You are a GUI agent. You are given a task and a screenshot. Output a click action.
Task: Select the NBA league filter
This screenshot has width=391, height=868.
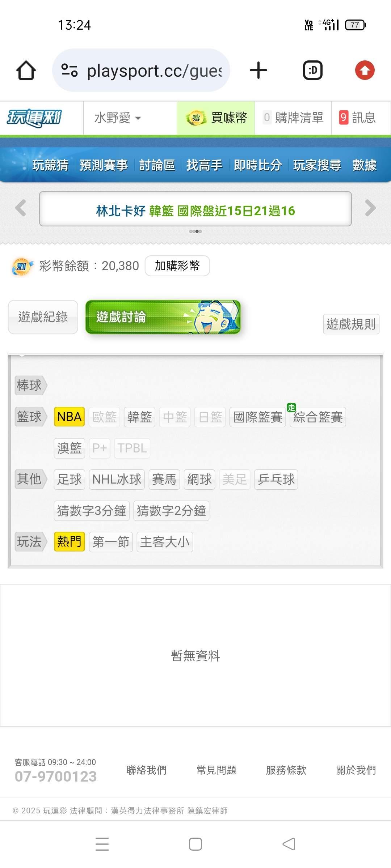click(69, 417)
